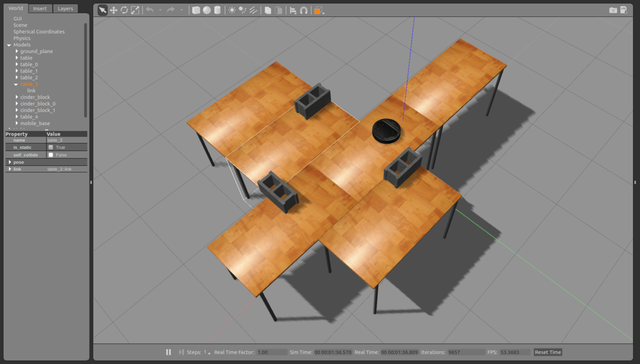This screenshot has height=364, width=640.
Task: Expand the ground_plane model node
Action: click(17, 51)
